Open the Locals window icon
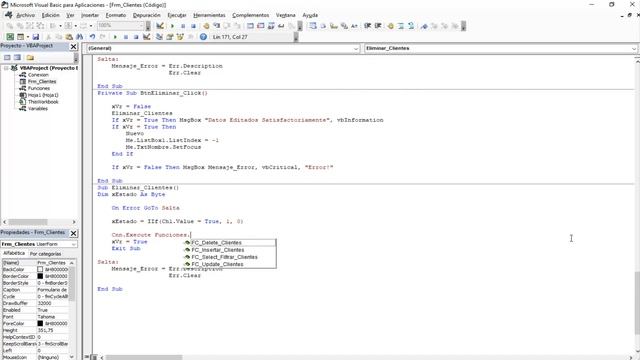This screenshot has width=640, height=360. pos(250,26)
